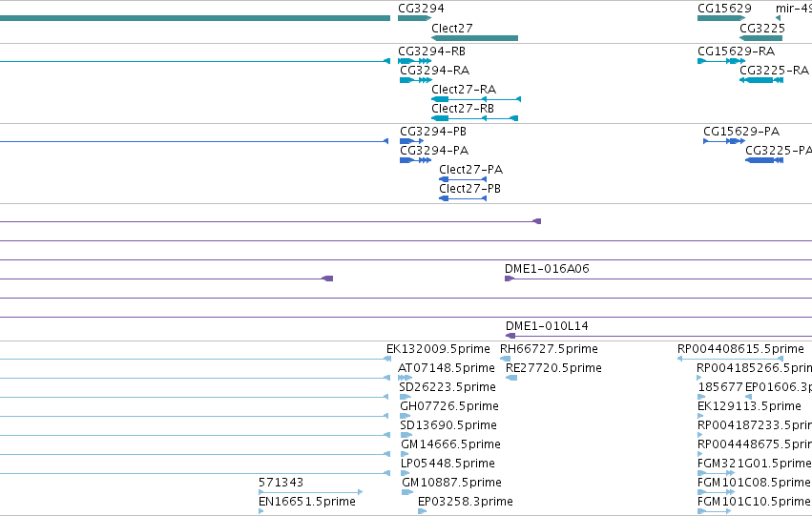
Task: Click the RH66727.5prime EST glyph
Action: (505, 359)
